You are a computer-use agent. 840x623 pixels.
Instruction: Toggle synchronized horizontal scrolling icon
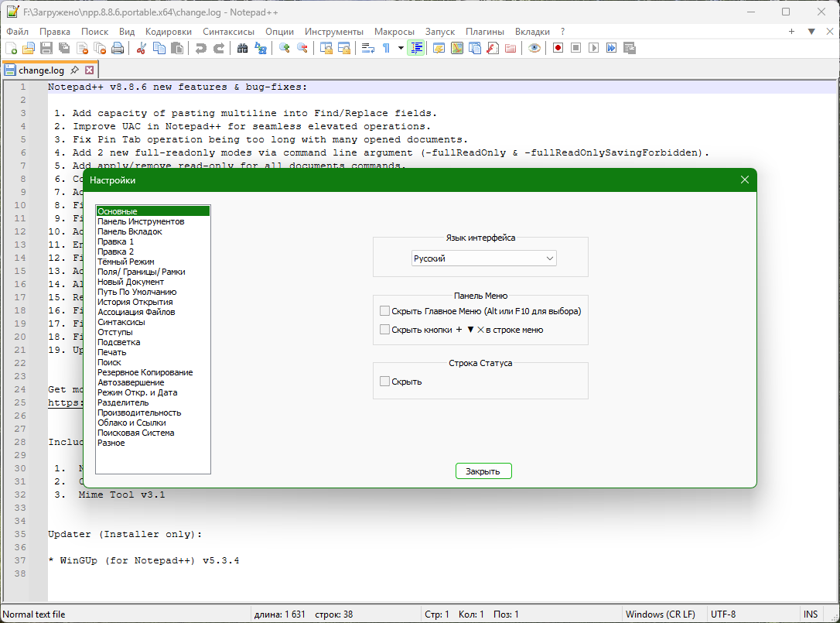point(344,48)
